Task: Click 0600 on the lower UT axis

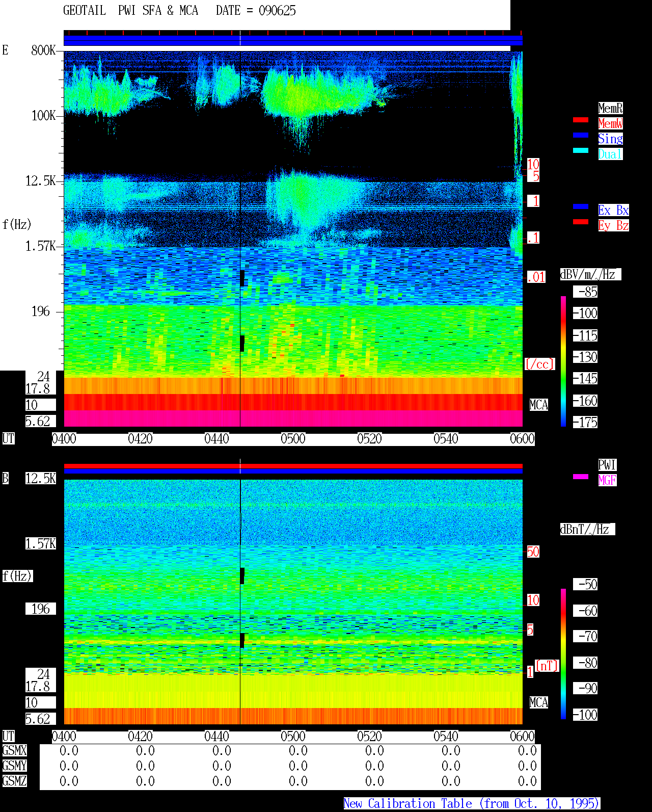Action: (x=522, y=736)
